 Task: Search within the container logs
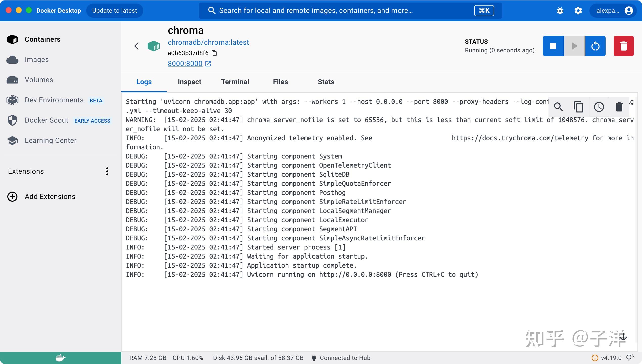(558, 107)
